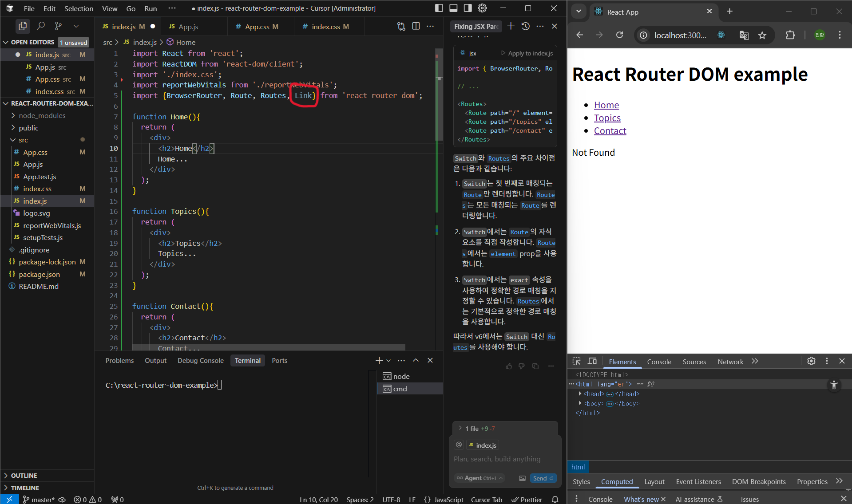Toggle the bottom panel layout button
852x504 pixels.
[453, 8]
